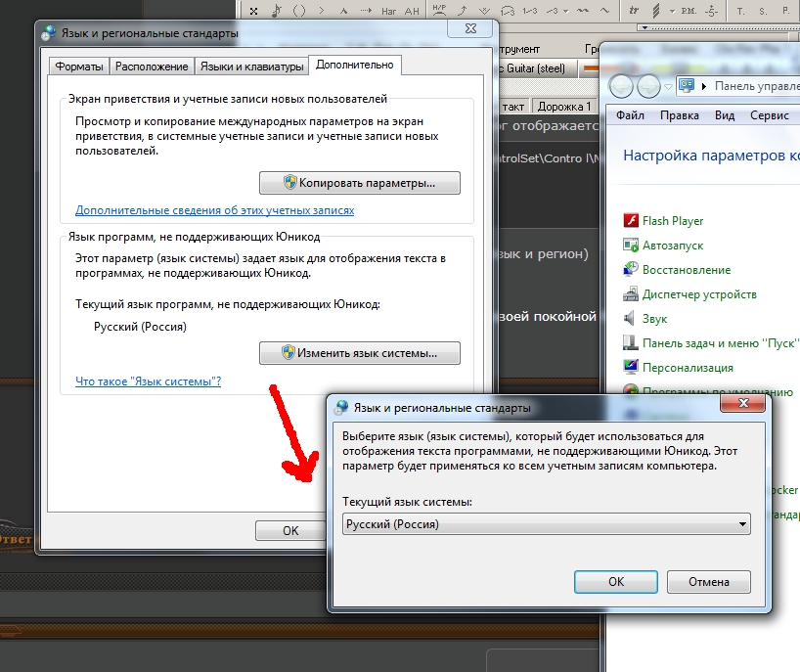This screenshot has height=672, width=800.
Task: Open the Звук (Sound) speaker icon
Action: tap(632, 319)
